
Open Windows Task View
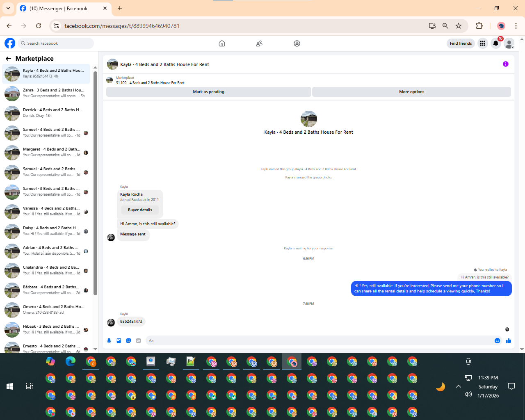coord(30,386)
